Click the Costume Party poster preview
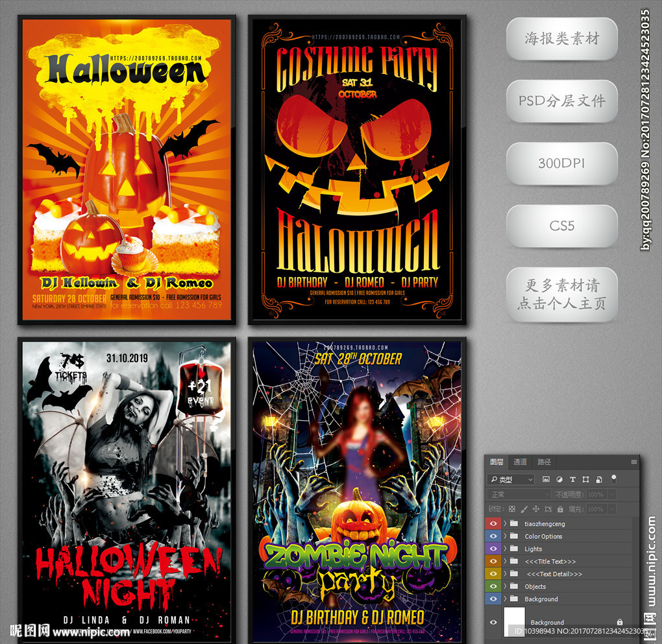 click(x=357, y=170)
